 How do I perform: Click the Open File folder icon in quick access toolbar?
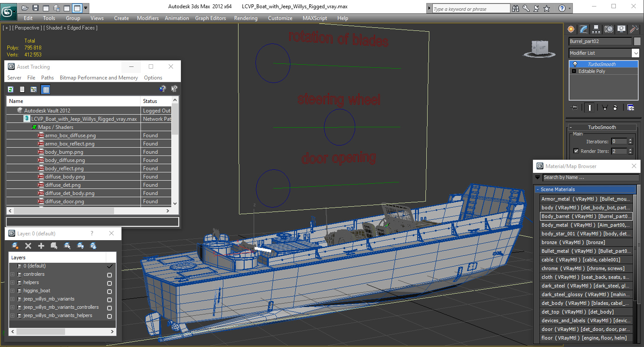point(25,8)
